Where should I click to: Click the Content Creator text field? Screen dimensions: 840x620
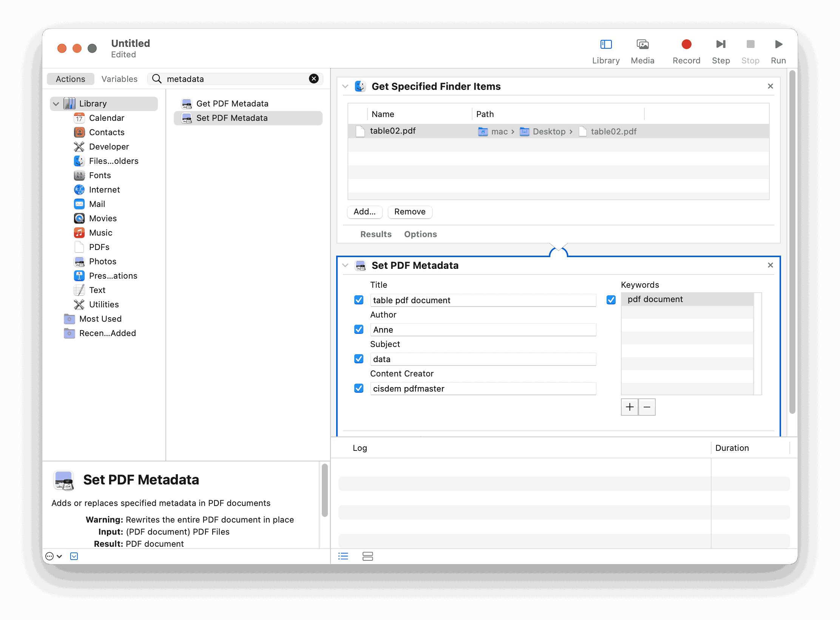483,388
